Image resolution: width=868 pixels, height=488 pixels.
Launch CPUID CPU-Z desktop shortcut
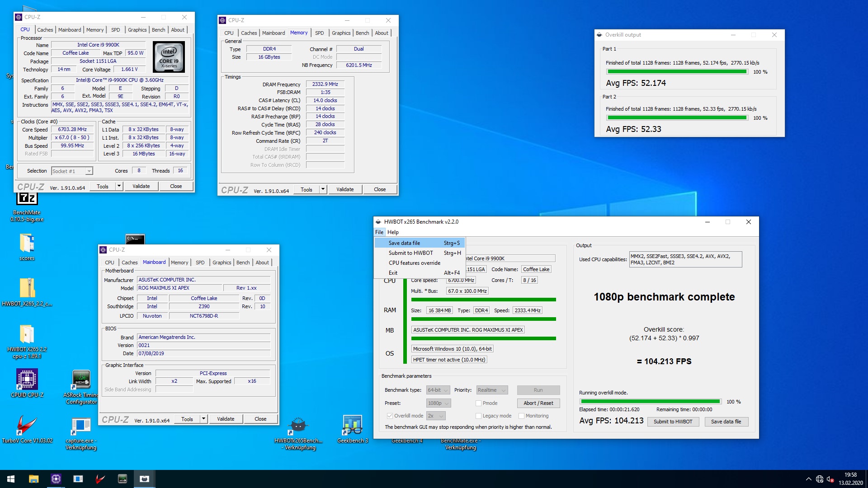pyautogui.click(x=27, y=383)
